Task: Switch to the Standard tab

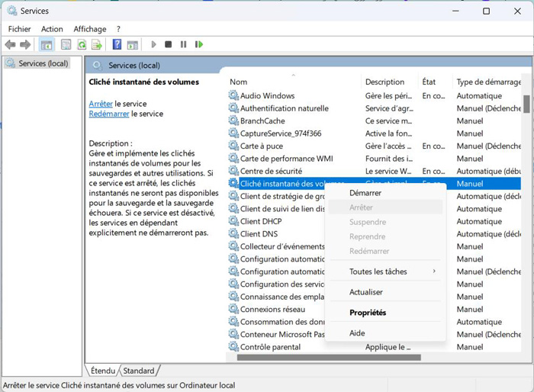Action: tap(139, 371)
